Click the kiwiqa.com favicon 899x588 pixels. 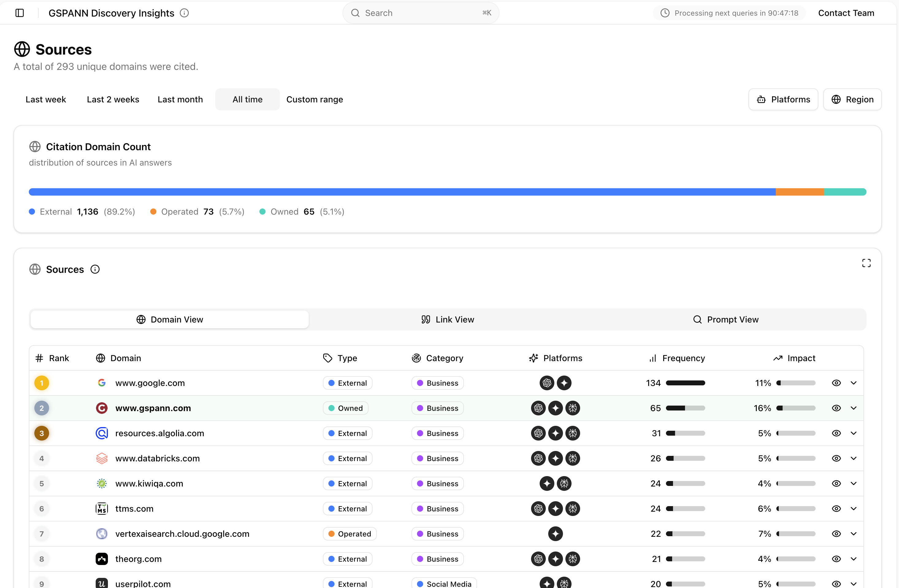pyautogui.click(x=101, y=483)
